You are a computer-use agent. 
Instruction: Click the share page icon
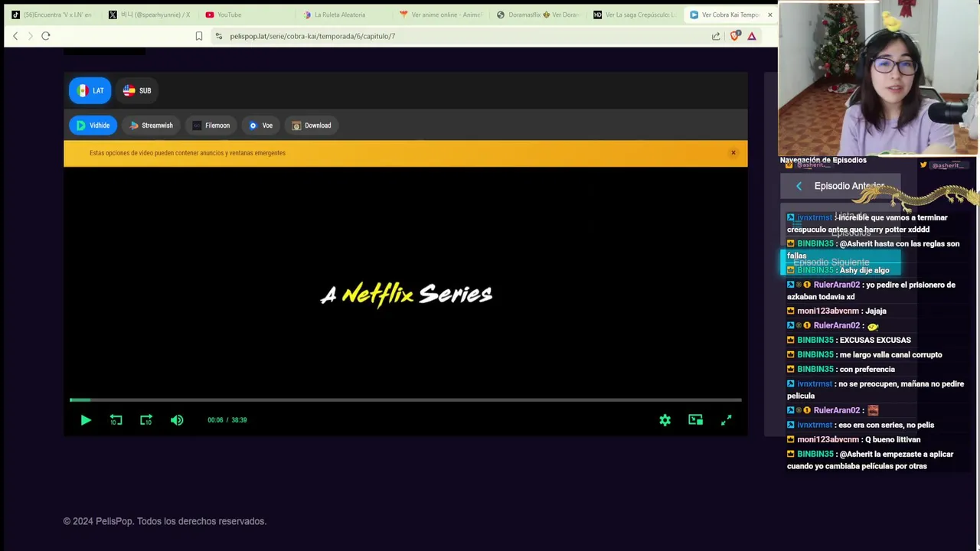[716, 36]
